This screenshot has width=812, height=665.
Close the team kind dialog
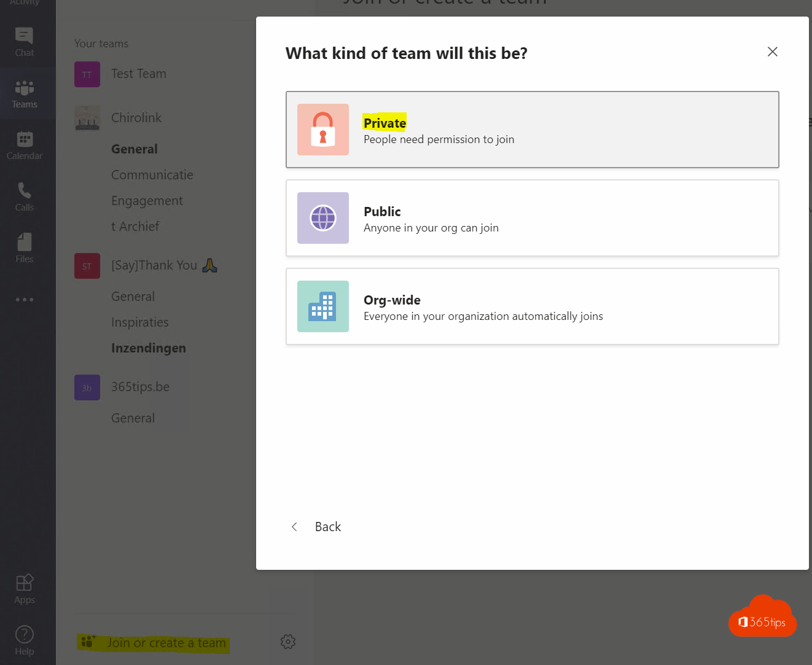[772, 52]
